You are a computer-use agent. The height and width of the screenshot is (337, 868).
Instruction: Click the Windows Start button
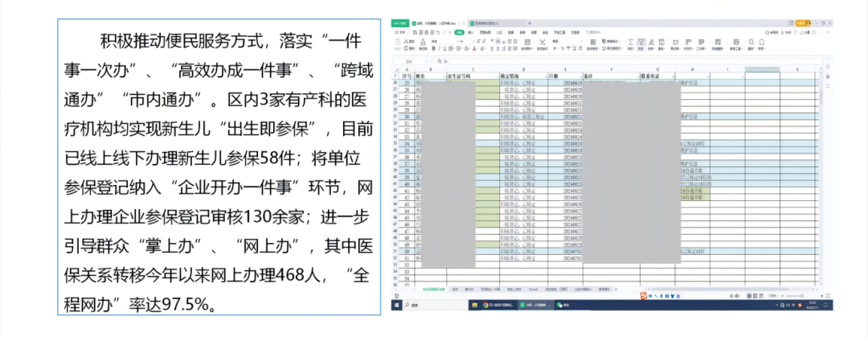pos(395,306)
